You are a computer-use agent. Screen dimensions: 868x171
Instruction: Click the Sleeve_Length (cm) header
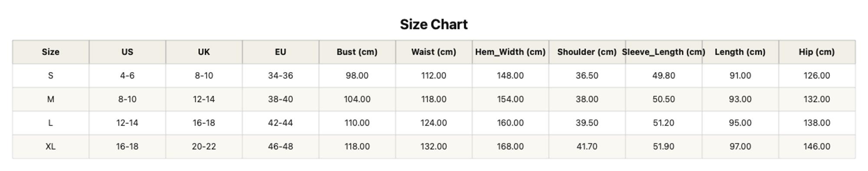tap(664, 52)
